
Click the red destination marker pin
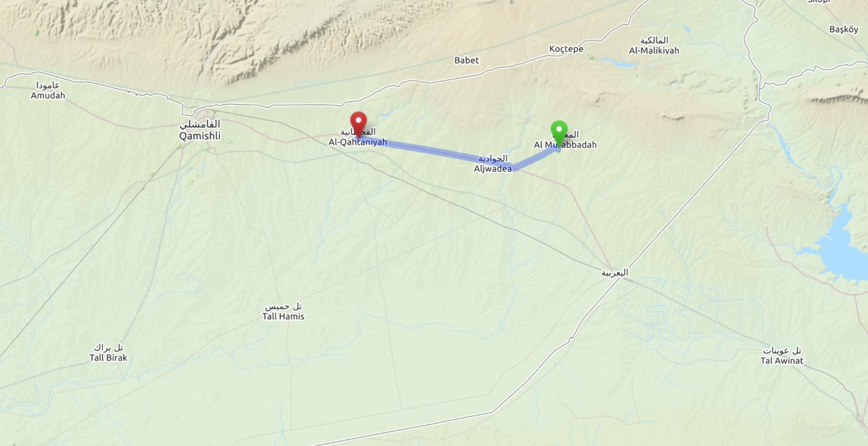pos(358,125)
